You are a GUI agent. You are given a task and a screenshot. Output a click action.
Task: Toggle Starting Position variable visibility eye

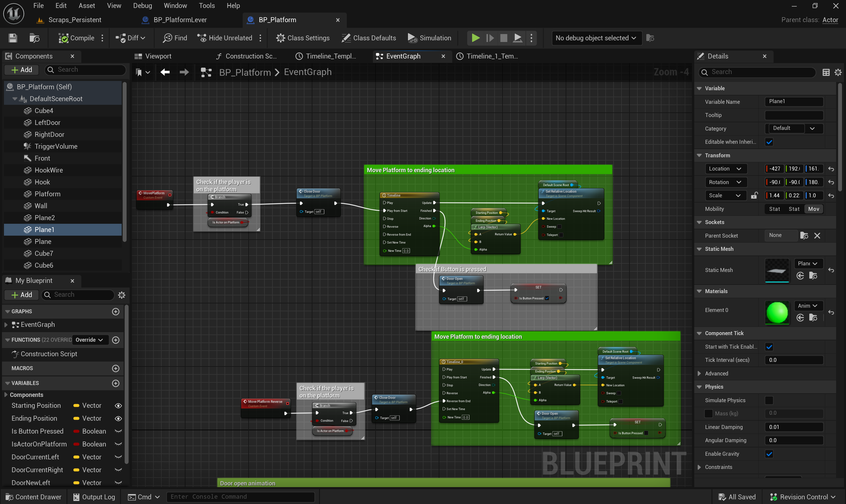click(x=118, y=406)
